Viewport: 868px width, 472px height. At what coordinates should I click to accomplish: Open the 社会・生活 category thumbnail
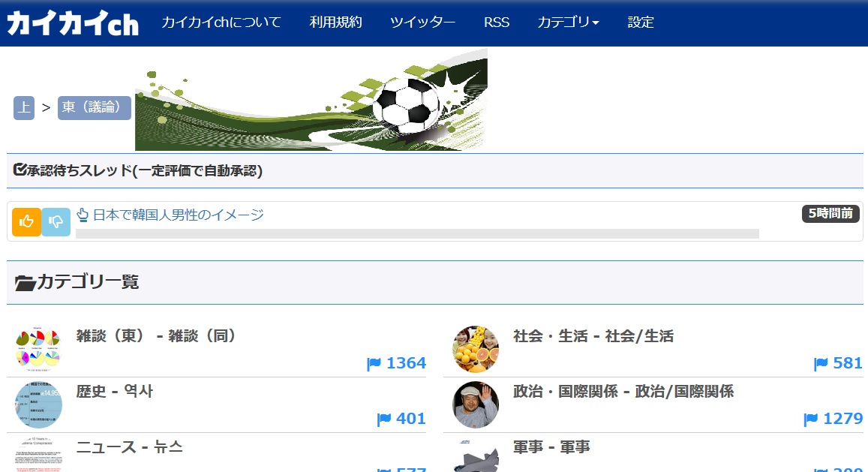point(476,349)
